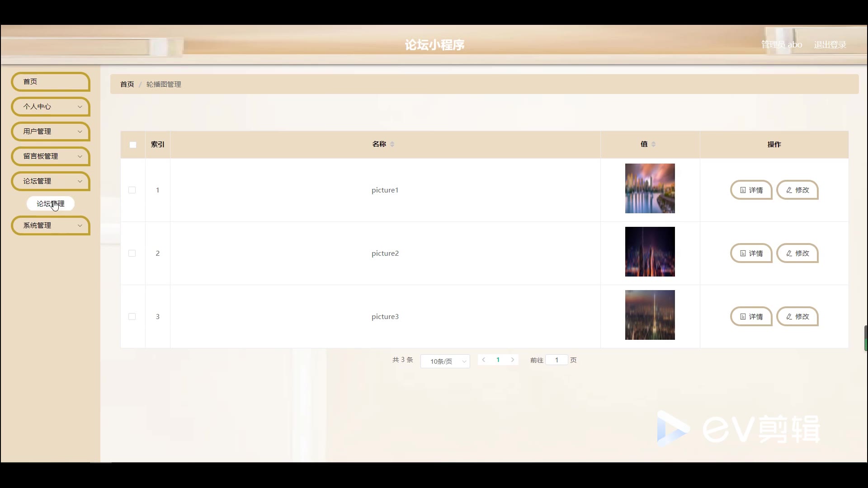Click the go-to page number field
Viewport: 868px width, 488px height.
coord(557,360)
